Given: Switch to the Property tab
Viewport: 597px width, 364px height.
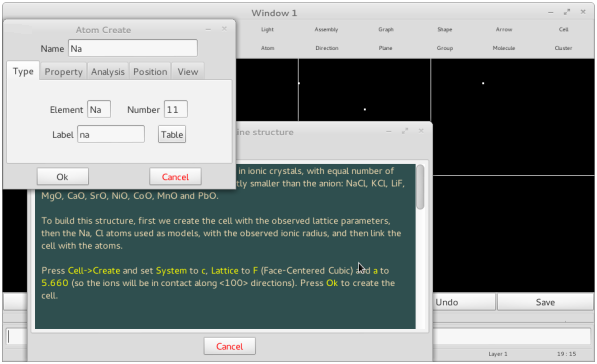Looking at the screenshot, I should click(x=63, y=72).
